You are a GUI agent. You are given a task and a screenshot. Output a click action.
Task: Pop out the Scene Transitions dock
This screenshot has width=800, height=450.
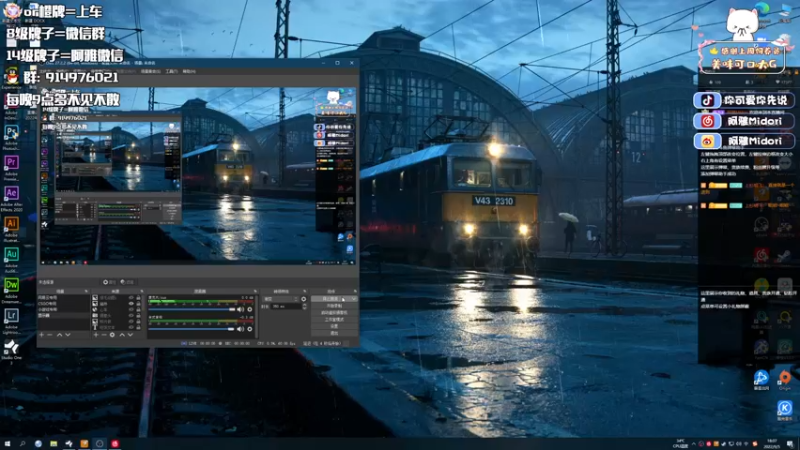(305, 291)
